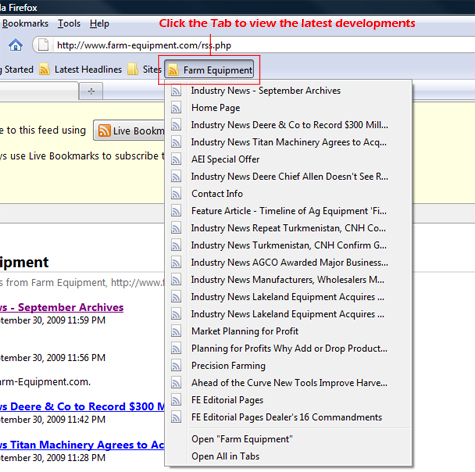Viewport: 475px width, 472px height.
Task: Open September Archives article link on page
Action: [x=62, y=307]
